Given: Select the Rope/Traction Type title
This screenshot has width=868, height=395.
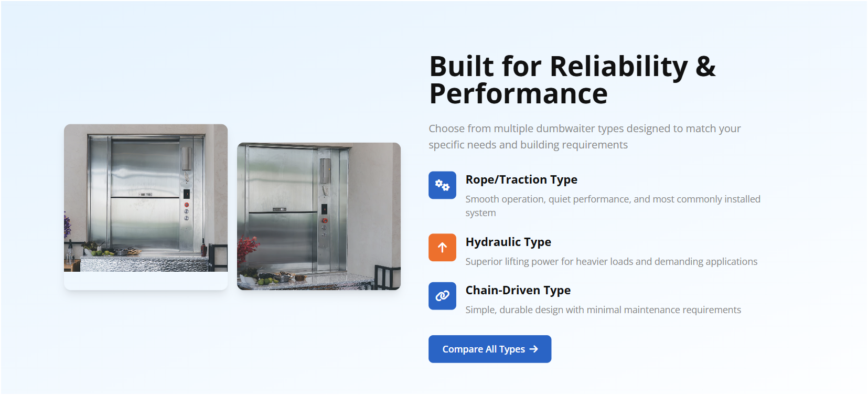Looking at the screenshot, I should point(521,179).
